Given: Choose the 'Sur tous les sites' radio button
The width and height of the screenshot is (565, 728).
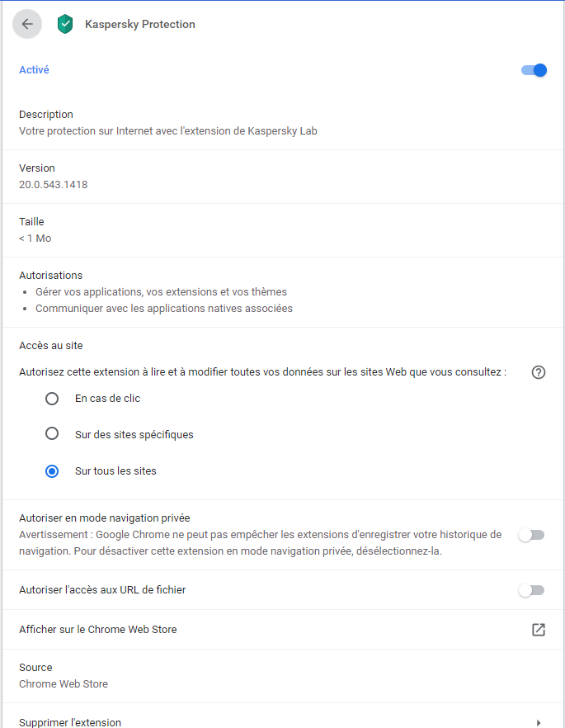Looking at the screenshot, I should pyautogui.click(x=52, y=471).
